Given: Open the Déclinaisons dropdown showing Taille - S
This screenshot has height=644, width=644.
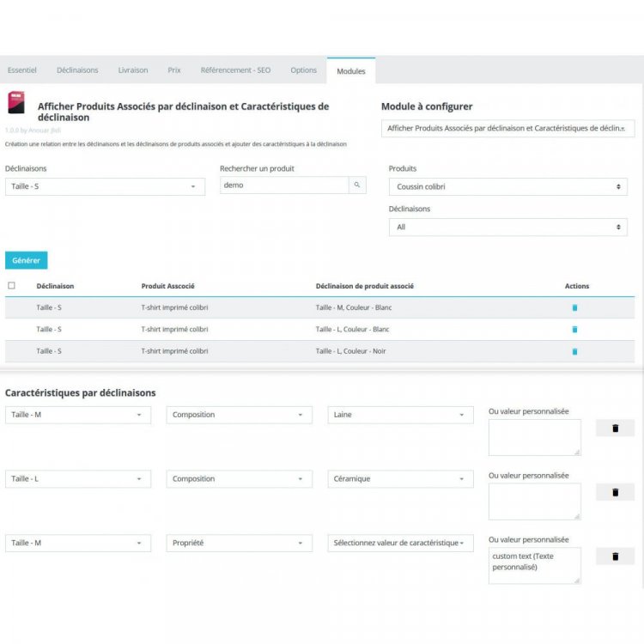Looking at the screenshot, I should (x=105, y=186).
